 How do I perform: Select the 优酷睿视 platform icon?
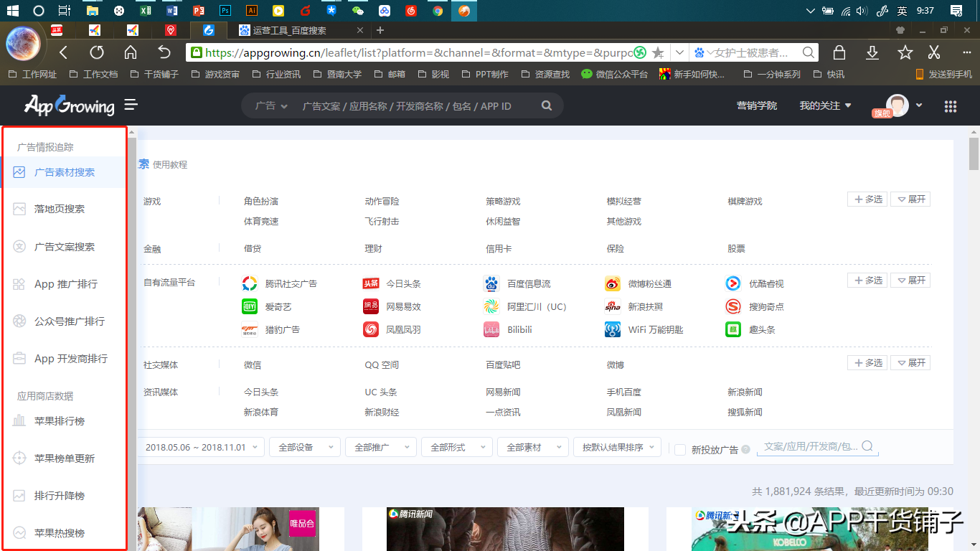tap(733, 283)
